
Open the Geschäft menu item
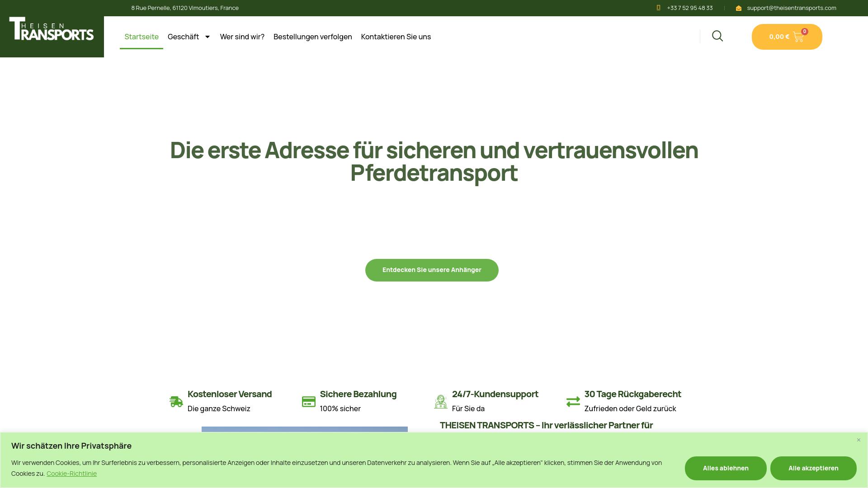coord(183,37)
